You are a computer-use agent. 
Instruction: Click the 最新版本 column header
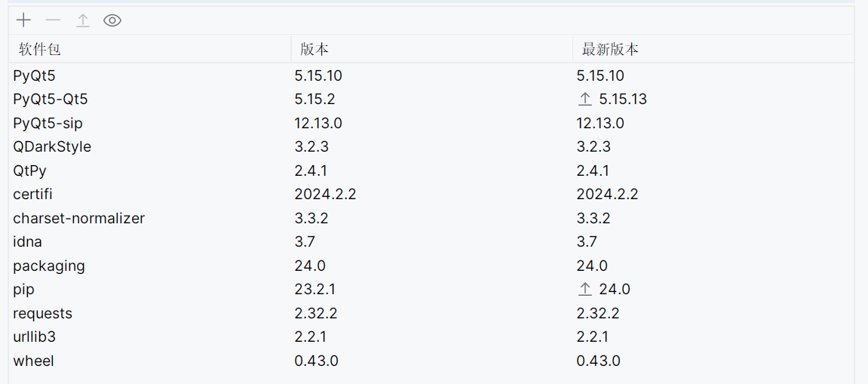point(610,50)
